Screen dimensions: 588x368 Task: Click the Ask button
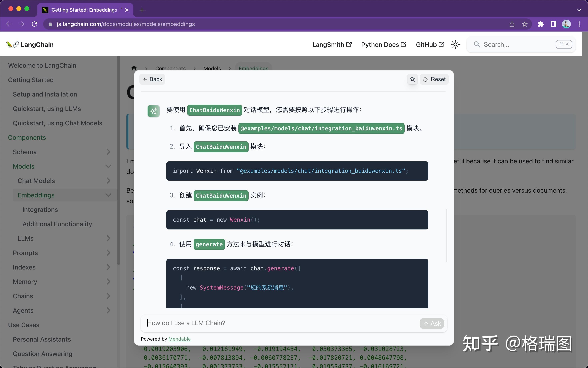(x=432, y=324)
